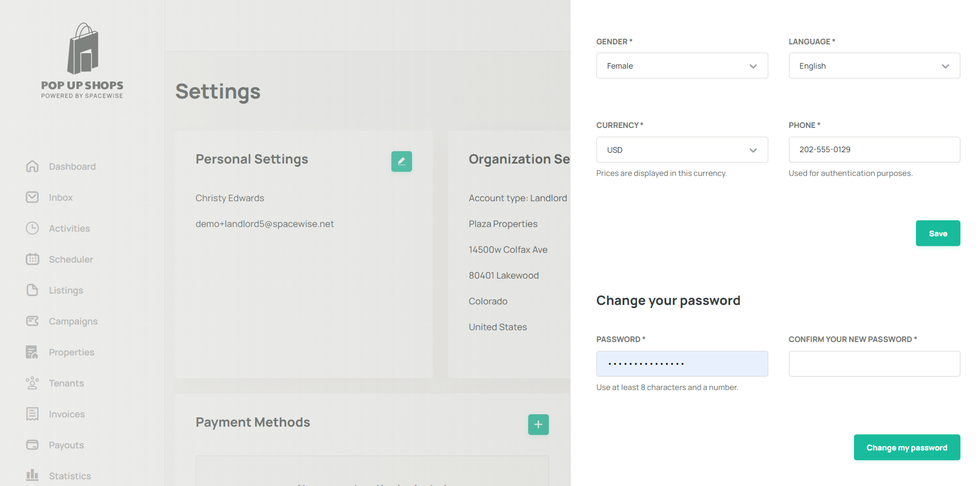
Task: Add a payment method with plus icon
Action: point(538,425)
